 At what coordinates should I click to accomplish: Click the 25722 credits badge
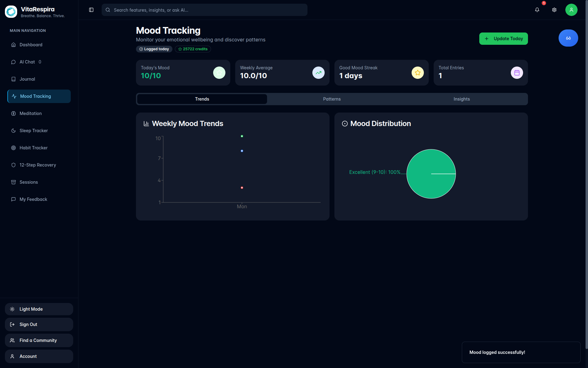tap(193, 49)
